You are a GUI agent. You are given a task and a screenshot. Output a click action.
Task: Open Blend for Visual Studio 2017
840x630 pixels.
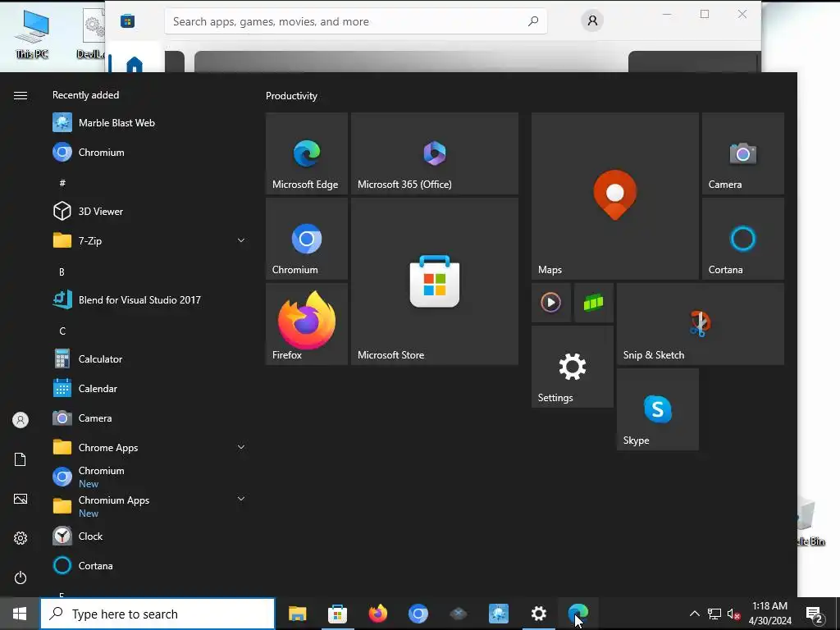click(149, 300)
